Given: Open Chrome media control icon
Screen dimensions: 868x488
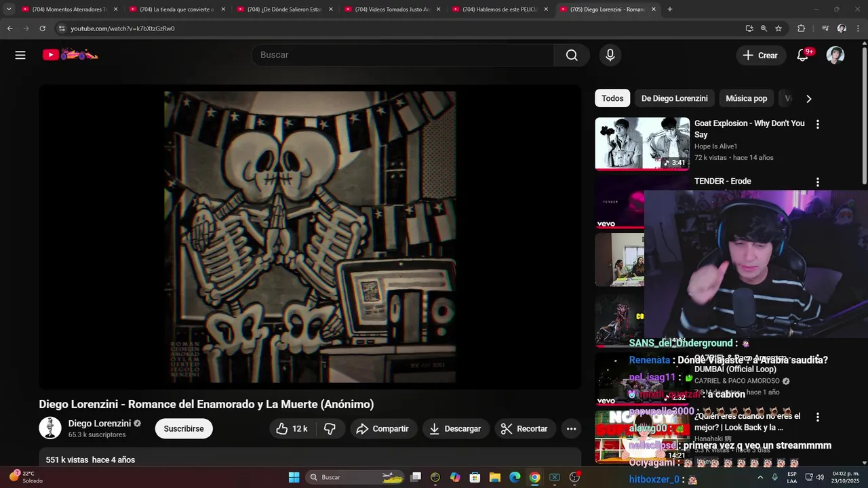Looking at the screenshot, I should point(825,28).
